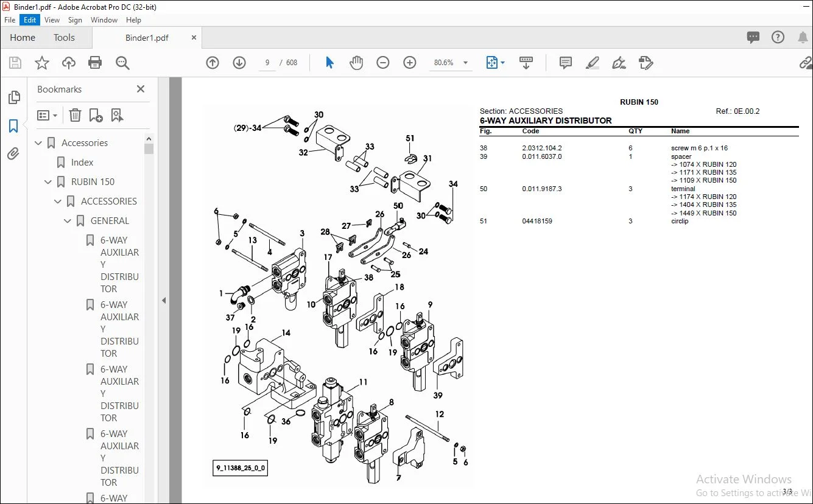Click the drawing label 9_11388_25_0_0
Viewport: 813px width, 504px height.
[x=241, y=469]
